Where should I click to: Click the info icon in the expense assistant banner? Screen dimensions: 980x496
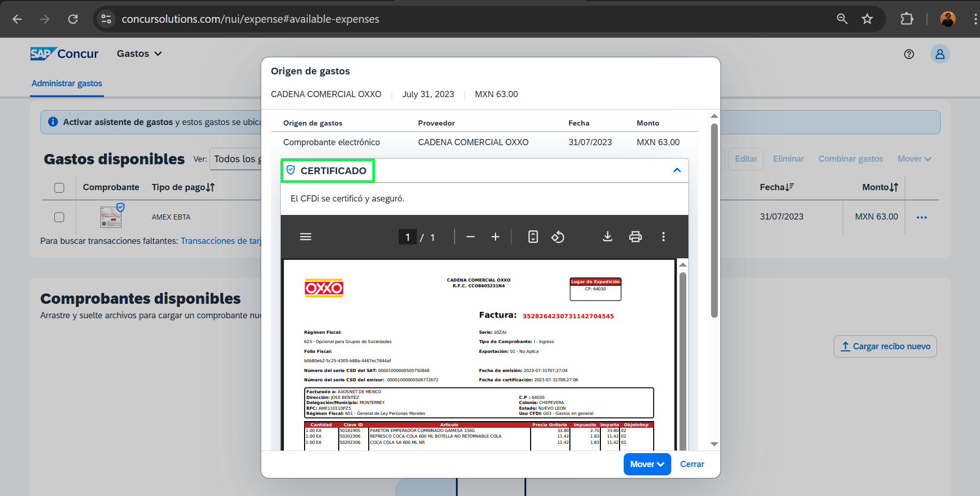click(x=53, y=122)
